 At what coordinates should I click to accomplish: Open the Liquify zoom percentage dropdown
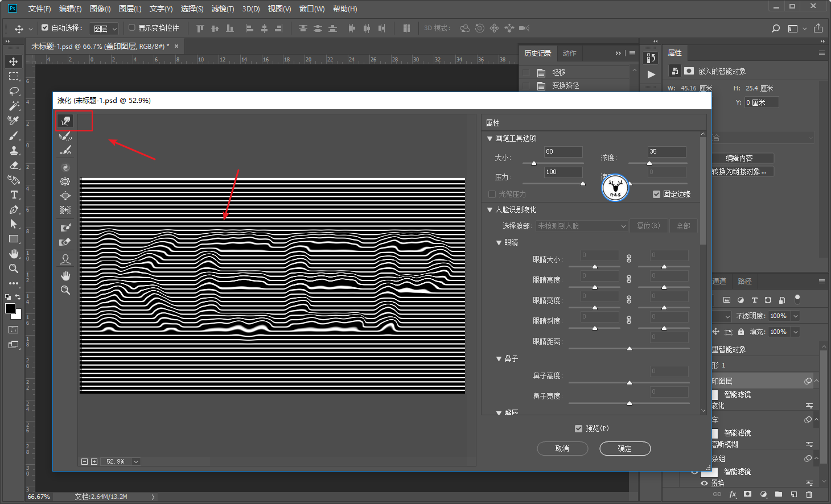click(x=136, y=461)
